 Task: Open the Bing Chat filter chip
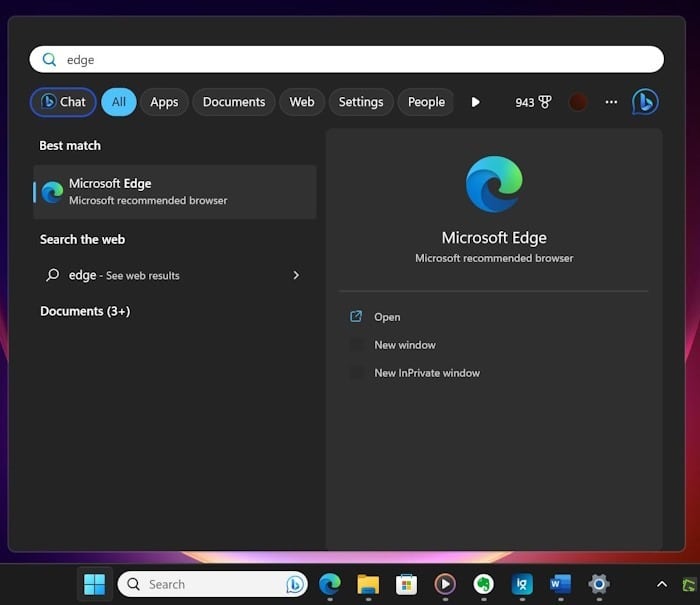63,102
